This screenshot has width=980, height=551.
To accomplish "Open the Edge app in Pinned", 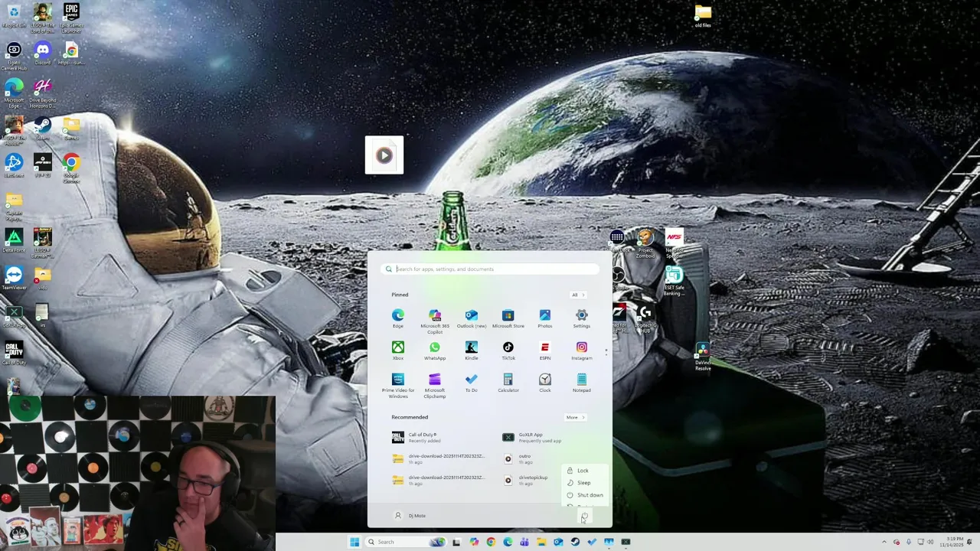I will pos(398,318).
